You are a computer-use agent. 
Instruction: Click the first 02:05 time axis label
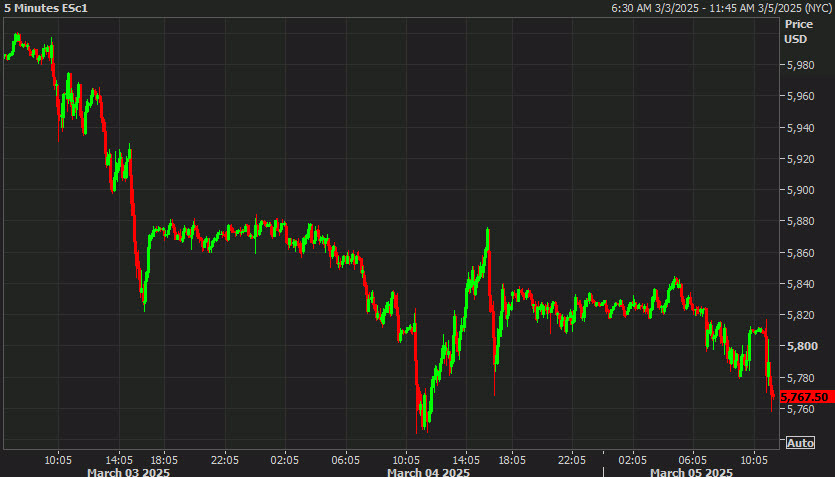pos(285,459)
